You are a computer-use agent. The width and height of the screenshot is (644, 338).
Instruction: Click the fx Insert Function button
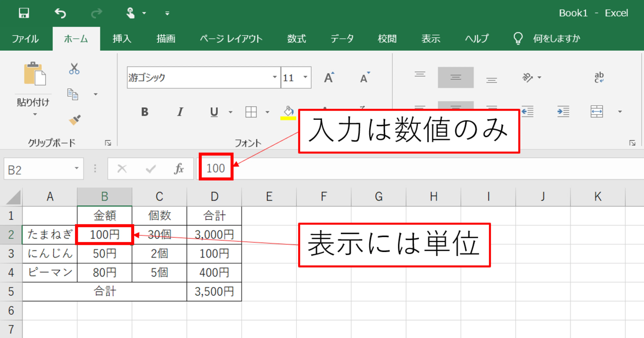point(179,169)
